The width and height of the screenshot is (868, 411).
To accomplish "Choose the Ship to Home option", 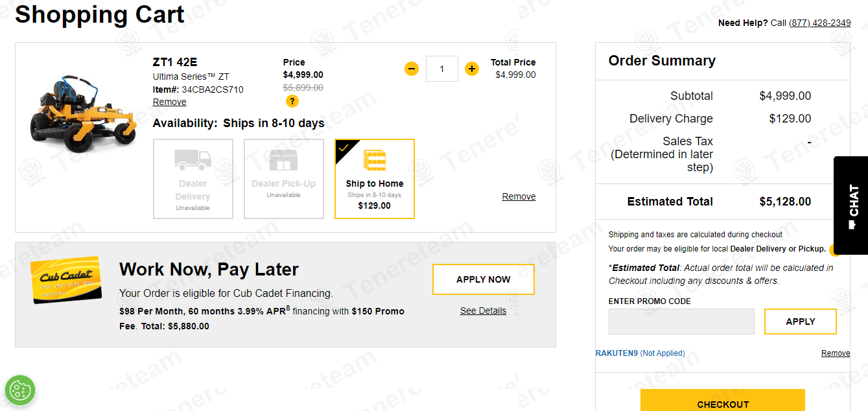I will point(375,179).
